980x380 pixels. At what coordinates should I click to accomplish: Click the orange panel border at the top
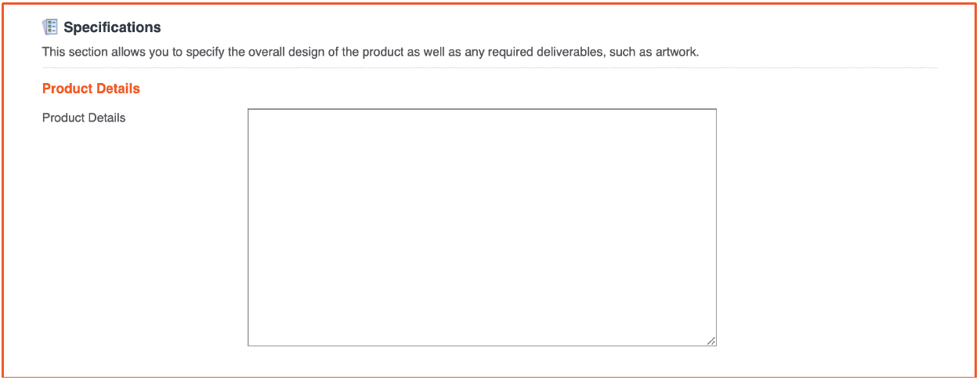tap(490, 3)
